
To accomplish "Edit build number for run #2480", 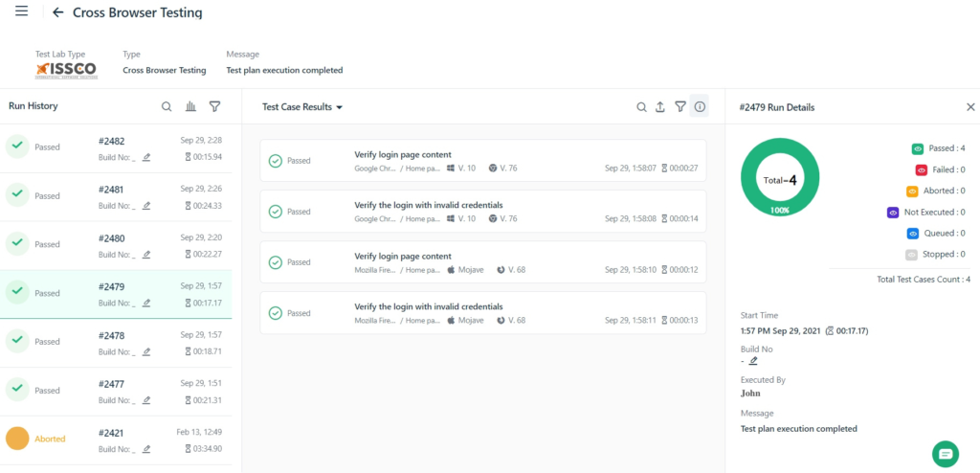I will 146,255.
